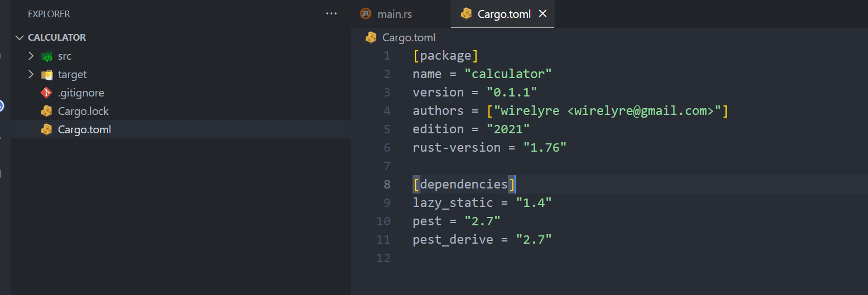Collapse the CALCULATOR project root
Image resolution: width=868 pixels, height=295 pixels.
coord(21,38)
